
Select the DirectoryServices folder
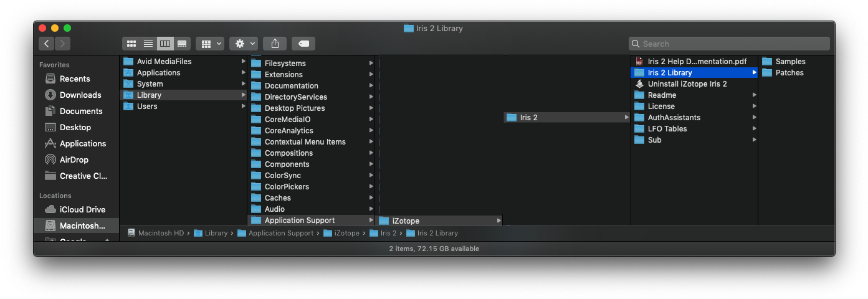tap(312, 97)
